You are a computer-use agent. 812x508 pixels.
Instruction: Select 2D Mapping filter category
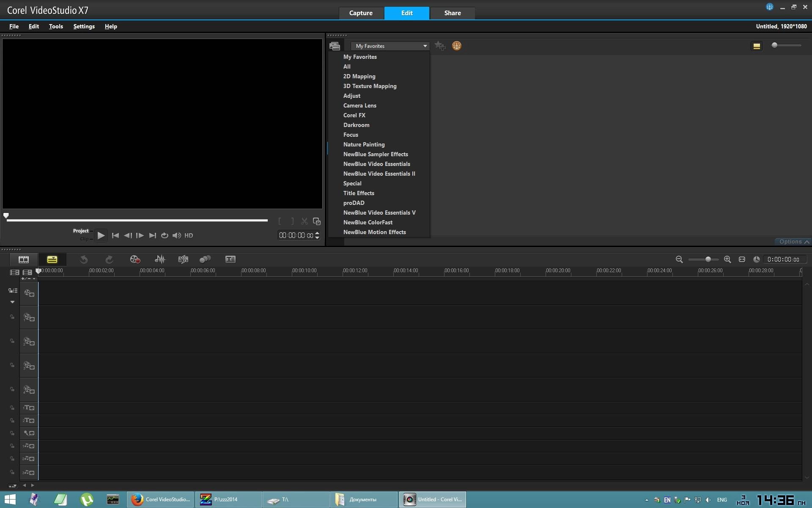click(359, 76)
